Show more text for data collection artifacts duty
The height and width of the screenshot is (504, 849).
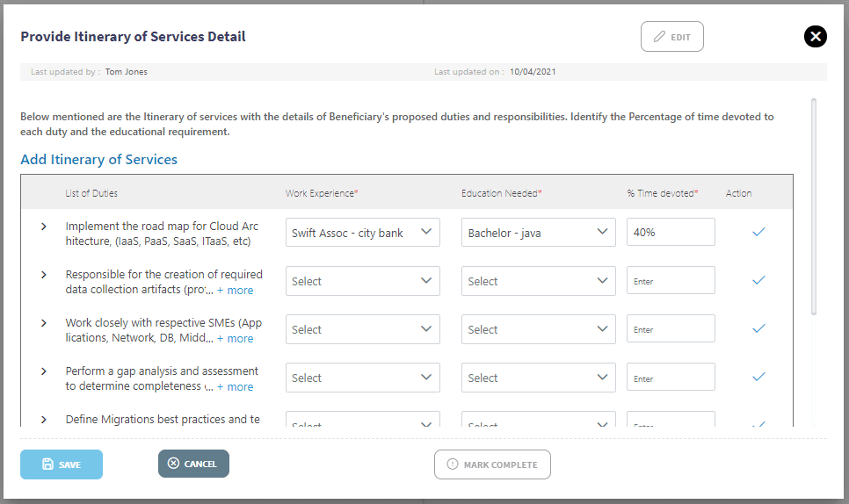pyautogui.click(x=235, y=291)
